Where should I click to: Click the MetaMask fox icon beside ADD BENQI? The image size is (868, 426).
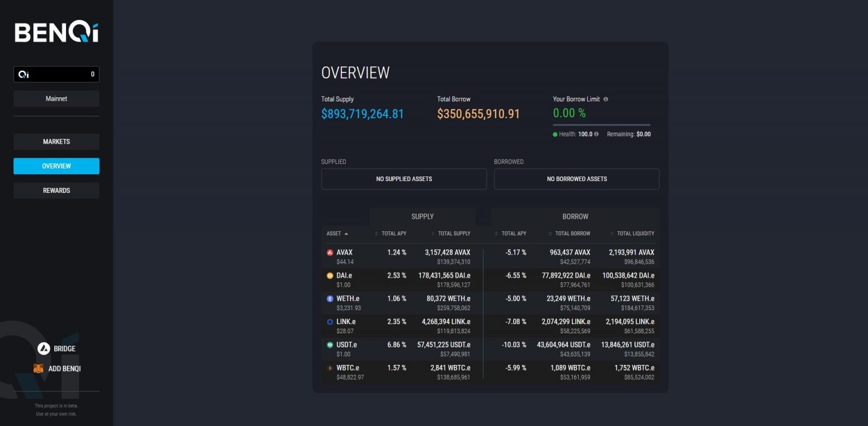38,368
